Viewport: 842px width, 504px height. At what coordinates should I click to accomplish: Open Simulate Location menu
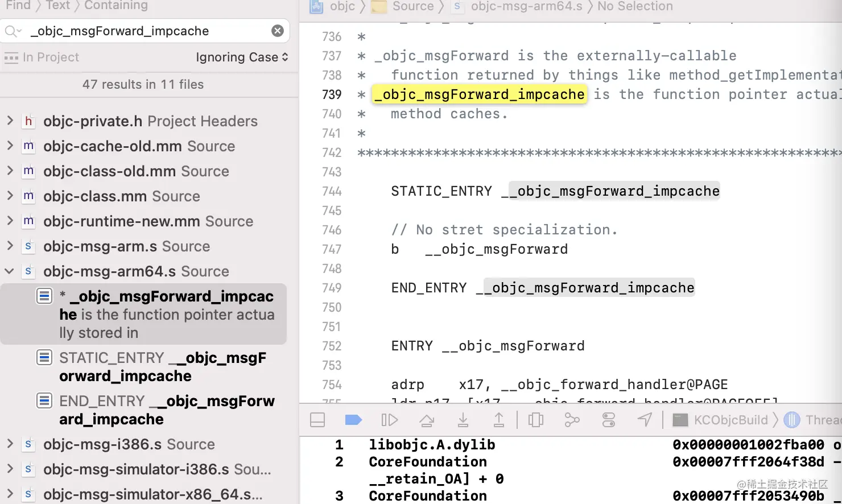645,420
